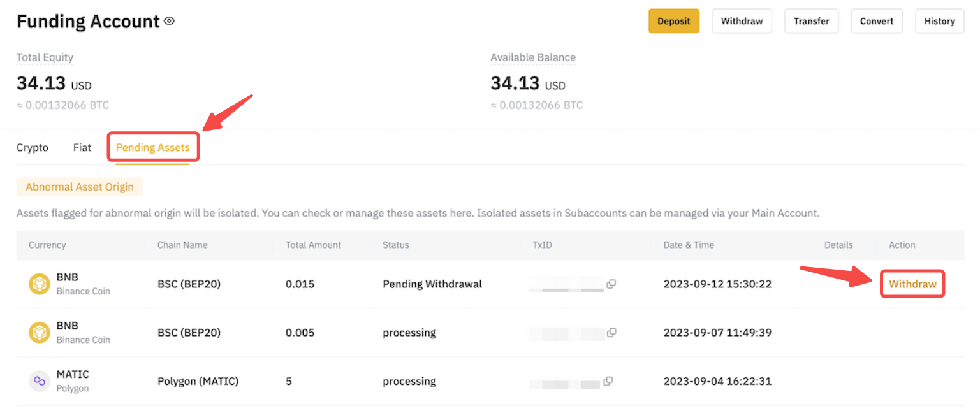Switch to the Crypto tab
Image resolution: width=980 pixels, height=420 pixels.
33,147
